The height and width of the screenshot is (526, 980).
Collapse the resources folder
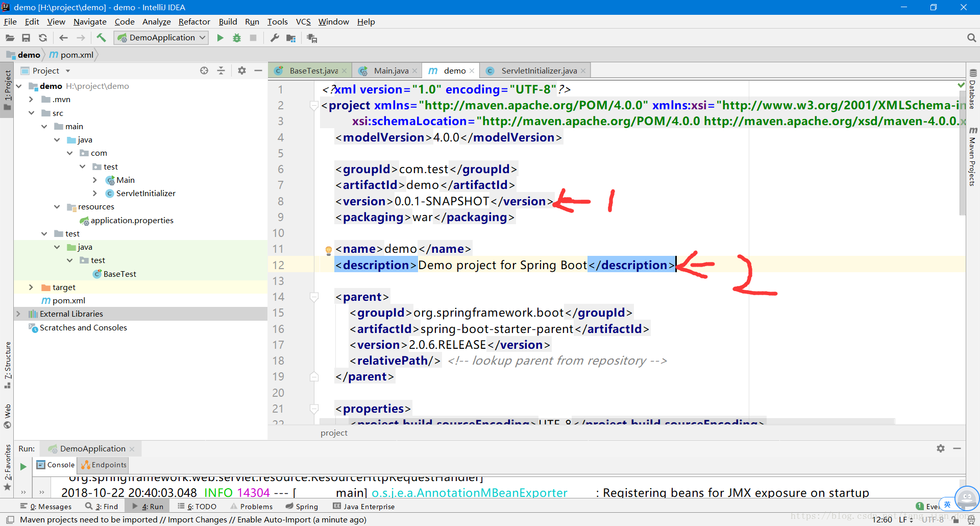(57, 207)
